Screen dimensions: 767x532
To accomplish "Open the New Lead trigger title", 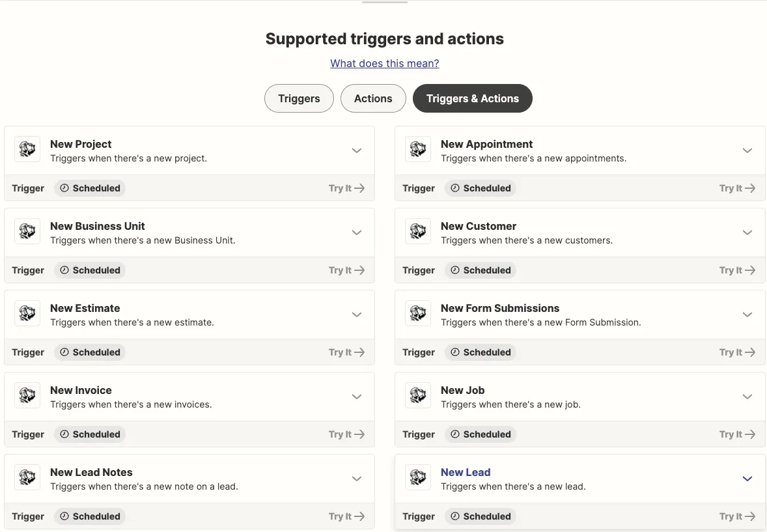I will [466, 472].
